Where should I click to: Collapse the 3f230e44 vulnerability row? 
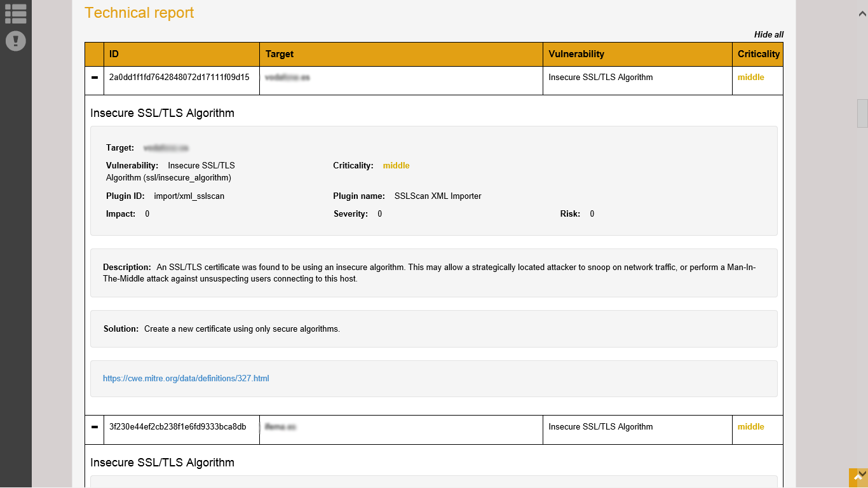tap(95, 427)
